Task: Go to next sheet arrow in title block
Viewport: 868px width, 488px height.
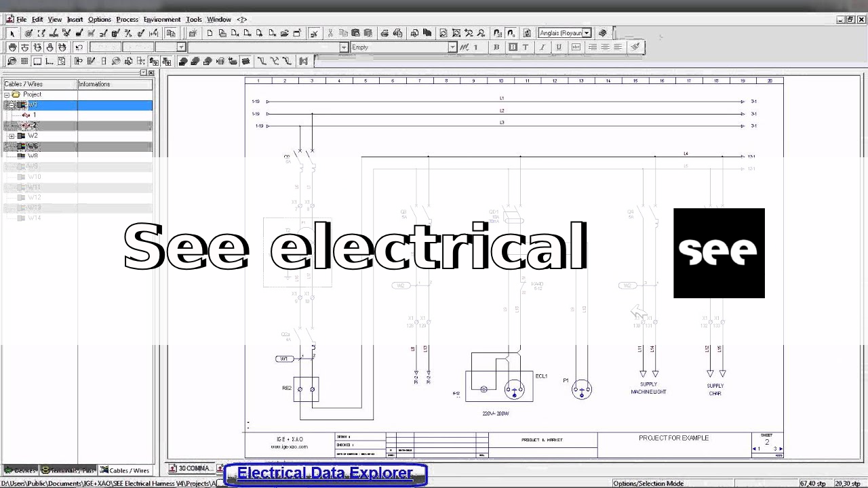Action: (x=781, y=449)
